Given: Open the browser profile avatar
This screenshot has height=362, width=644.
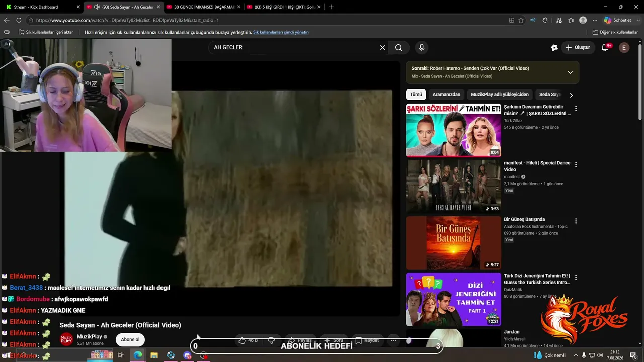Looking at the screenshot, I should [583, 20].
